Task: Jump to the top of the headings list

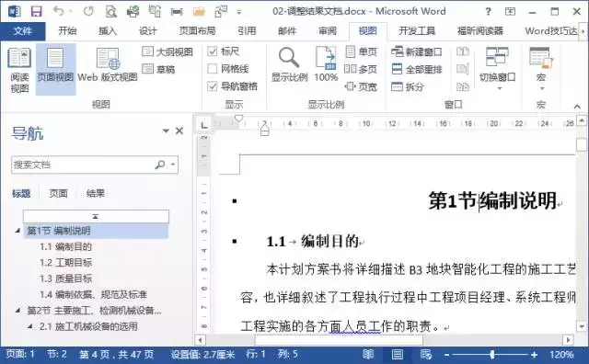Action: (96, 216)
